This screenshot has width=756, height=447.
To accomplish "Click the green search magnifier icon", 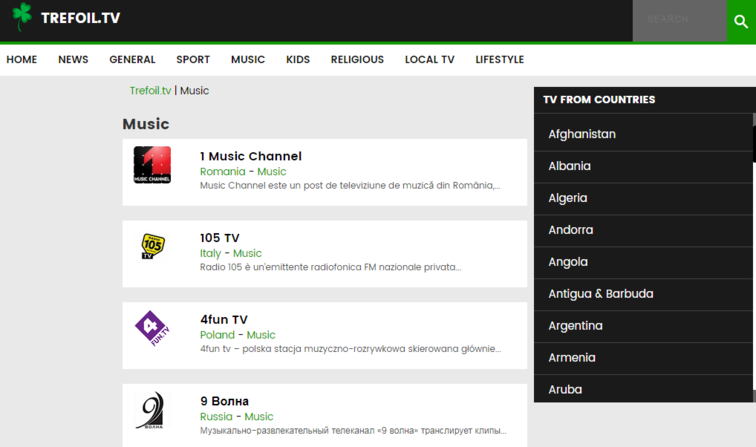I will click(741, 21).
